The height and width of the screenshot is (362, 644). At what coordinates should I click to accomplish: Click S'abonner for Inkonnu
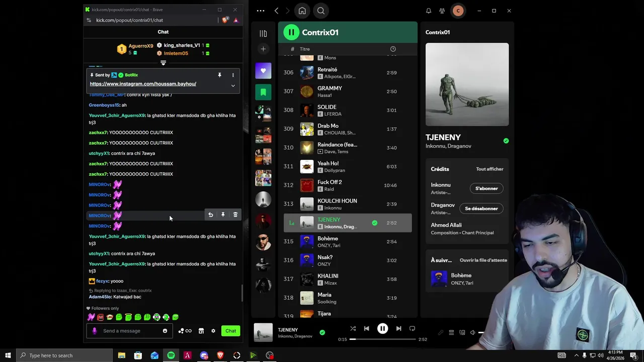487,189
